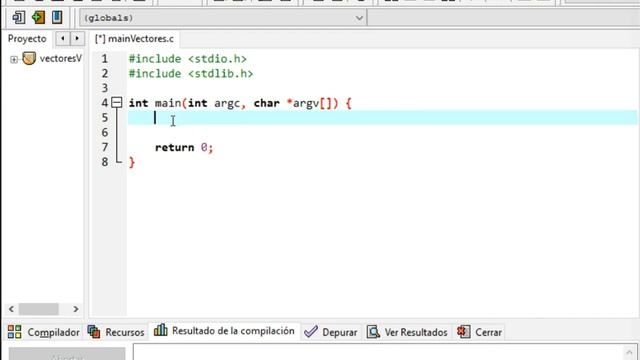Collapse the main function fold at line 4
This screenshot has height=360, width=640.
tap(117, 102)
